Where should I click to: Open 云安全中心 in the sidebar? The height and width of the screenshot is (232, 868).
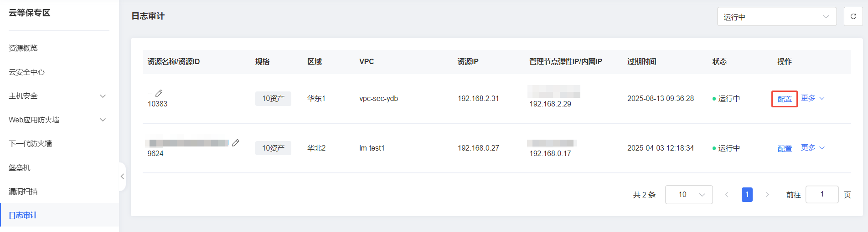point(27,72)
